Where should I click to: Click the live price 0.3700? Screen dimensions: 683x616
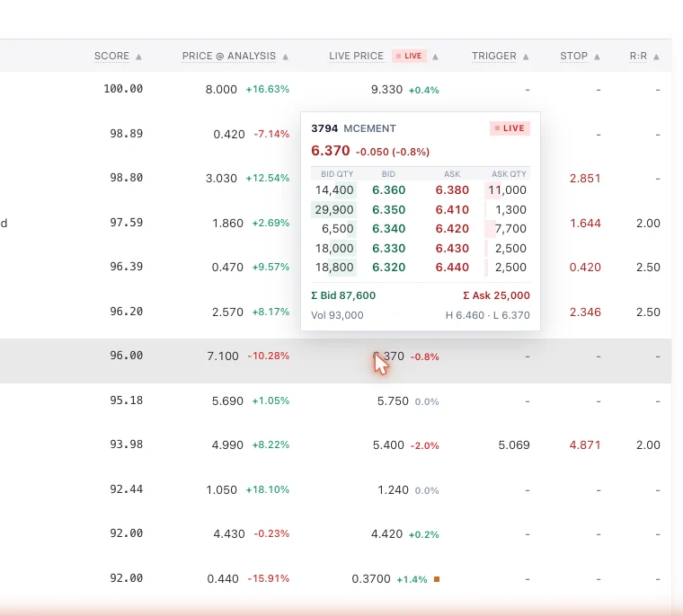(x=370, y=578)
